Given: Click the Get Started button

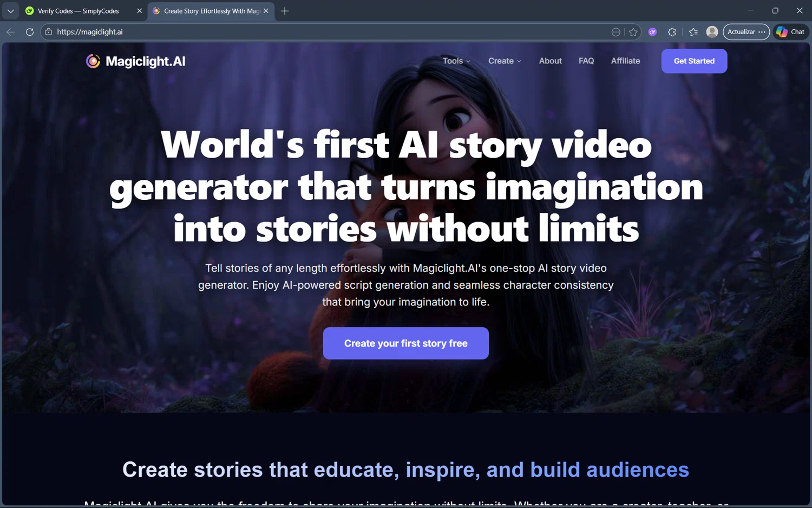Looking at the screenshot, I should coord(694,61).
